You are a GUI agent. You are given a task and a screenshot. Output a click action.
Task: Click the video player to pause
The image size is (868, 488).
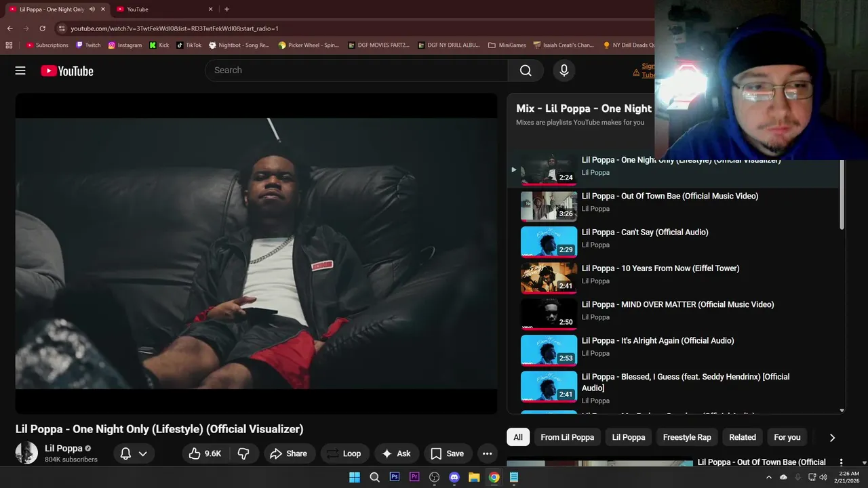256,253
